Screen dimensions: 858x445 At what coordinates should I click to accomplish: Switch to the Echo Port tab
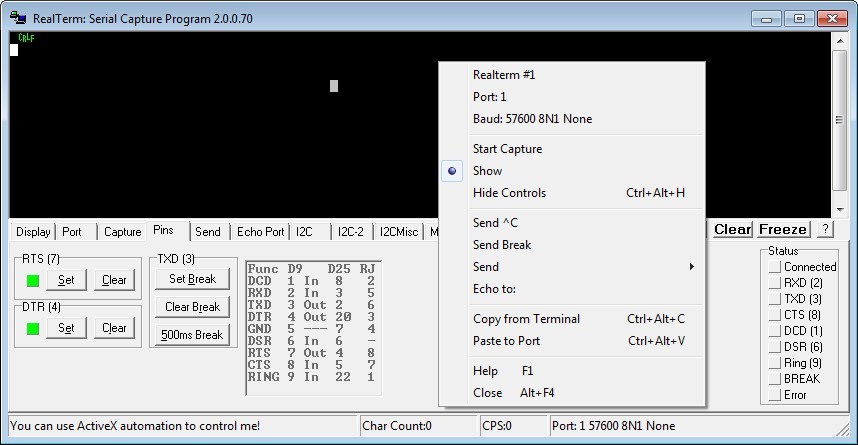(260, 232)
